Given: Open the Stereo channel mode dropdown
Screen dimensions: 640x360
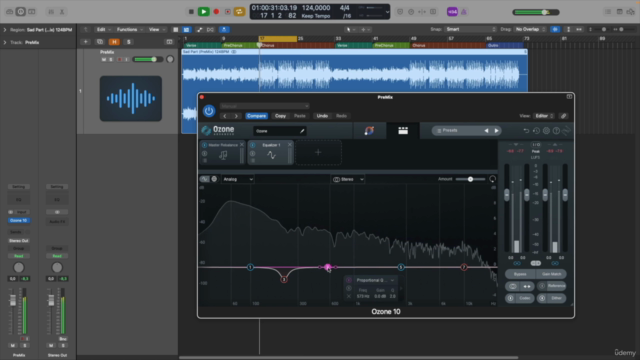Looking at the screenshot, I should coord(348,179).
